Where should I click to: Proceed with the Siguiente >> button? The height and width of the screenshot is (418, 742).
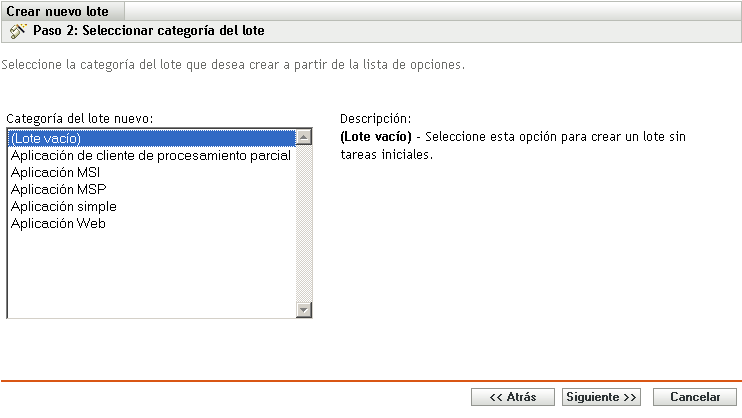[x=601, y=397]
